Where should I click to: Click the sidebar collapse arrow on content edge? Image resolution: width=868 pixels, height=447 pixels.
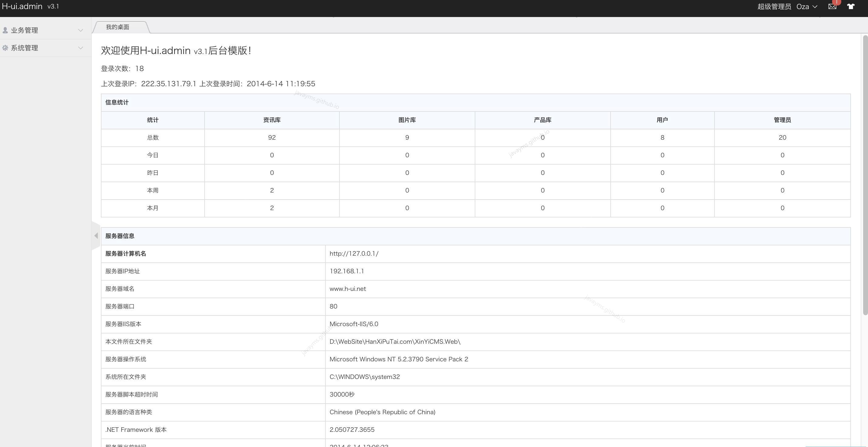click(x=96, y=236)
